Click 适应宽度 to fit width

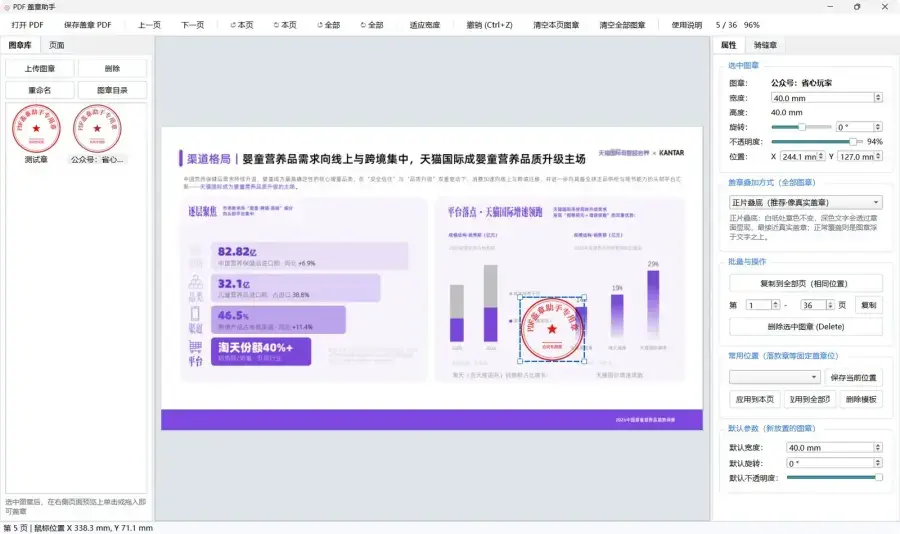click(x=425, y=25)
